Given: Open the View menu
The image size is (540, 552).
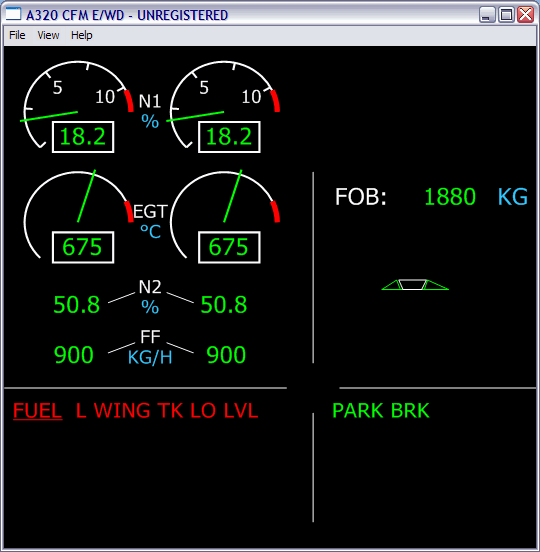Looking at the screenshot, I should click(x=48, y=35).
